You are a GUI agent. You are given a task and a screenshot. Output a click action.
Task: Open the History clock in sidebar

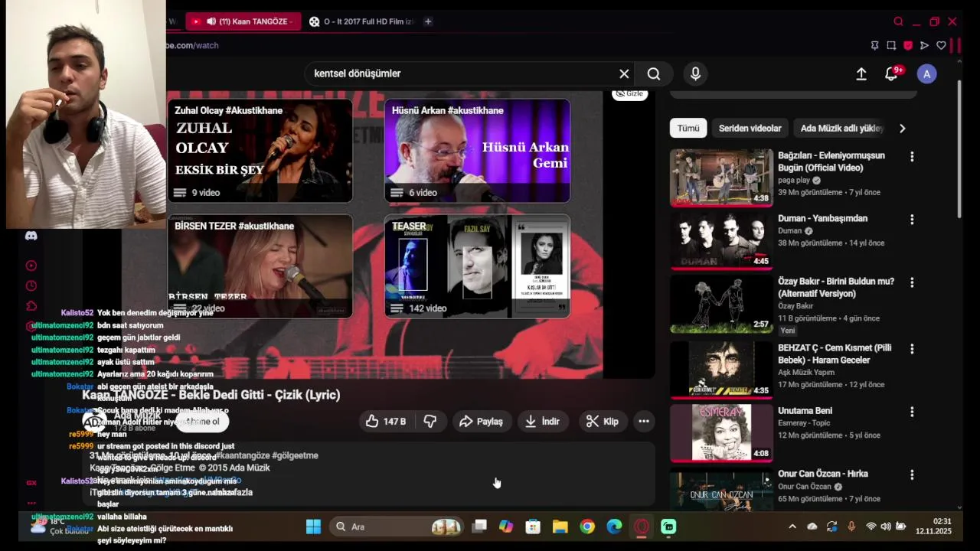pos(31,285)
